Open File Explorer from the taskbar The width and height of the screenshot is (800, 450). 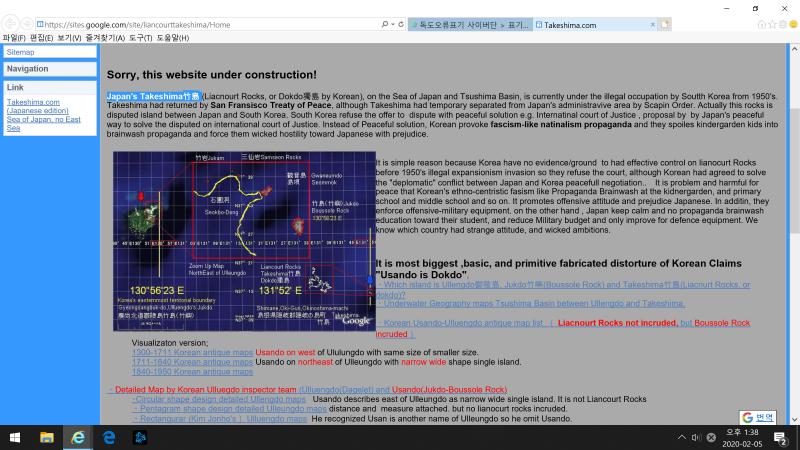click(46, 437)
